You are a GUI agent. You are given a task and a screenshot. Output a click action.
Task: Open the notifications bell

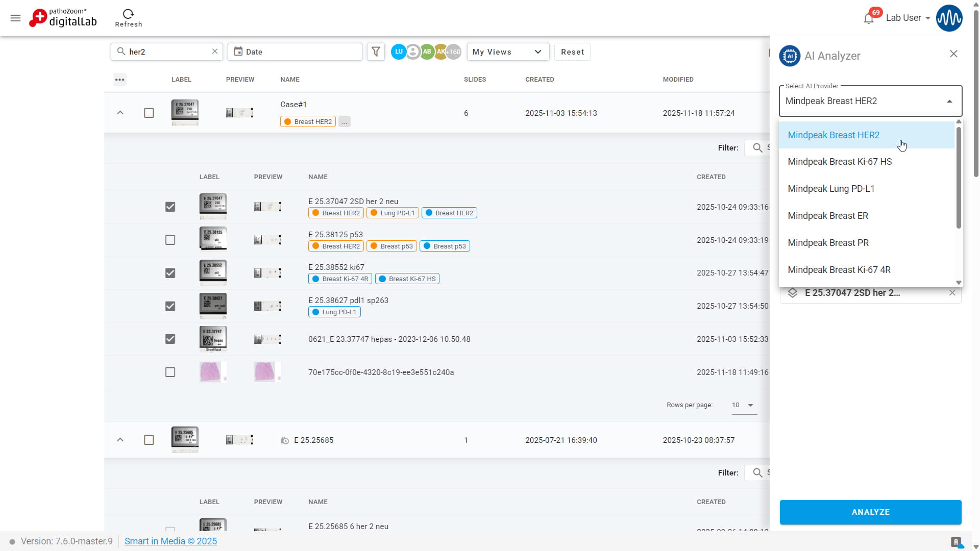pyautogui.click(x=868, y=19)
